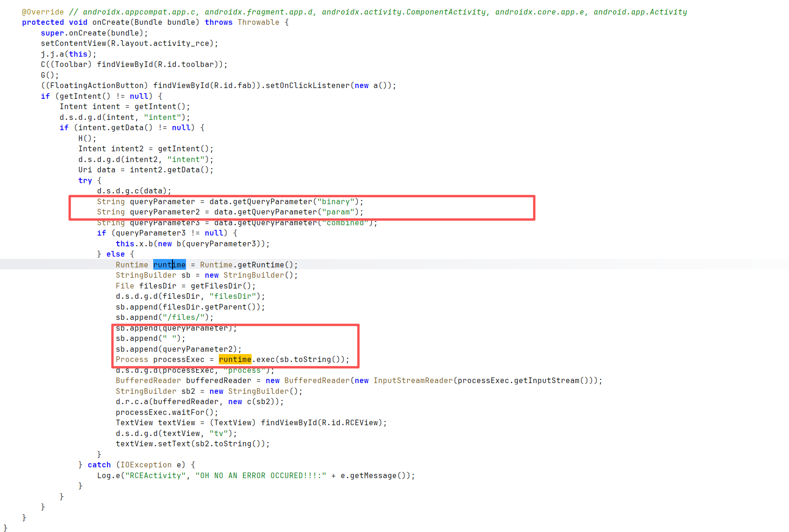Click the "OH NO AN ERROR OCCURED!!!:" string
Image resolution: width=789 pixels, height=532 pixels.
pyautogui.click(x=261, y=475)
